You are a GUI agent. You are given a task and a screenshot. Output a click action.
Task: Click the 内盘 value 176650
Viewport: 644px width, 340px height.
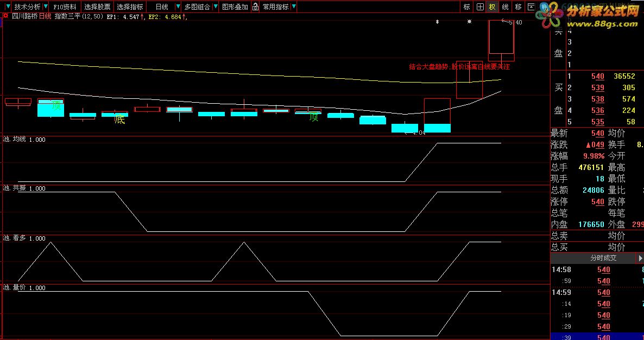pyautogui.click(x=591, y=225)
